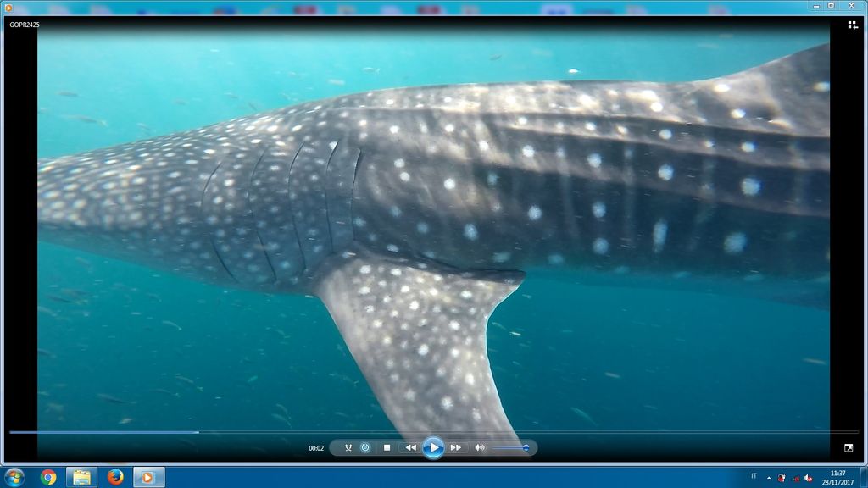Open Google Chrome from taskbar
Viewport: 868px width, 488px height.
point(48,477)
